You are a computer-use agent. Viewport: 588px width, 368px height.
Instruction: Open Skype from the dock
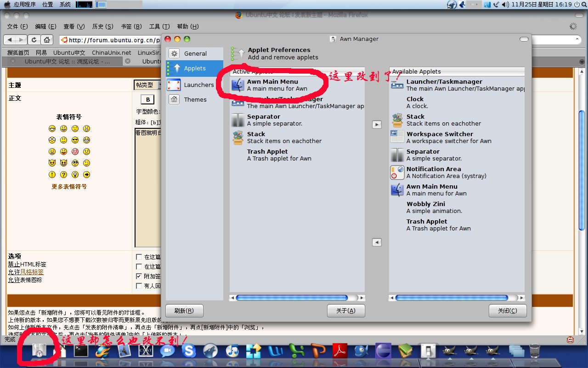pos(189,351)
